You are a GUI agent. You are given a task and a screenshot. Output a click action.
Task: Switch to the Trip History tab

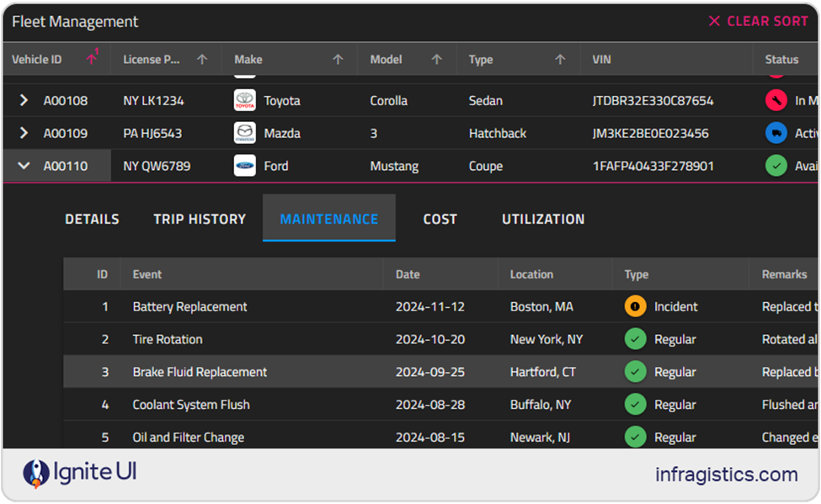coord(199,218)
